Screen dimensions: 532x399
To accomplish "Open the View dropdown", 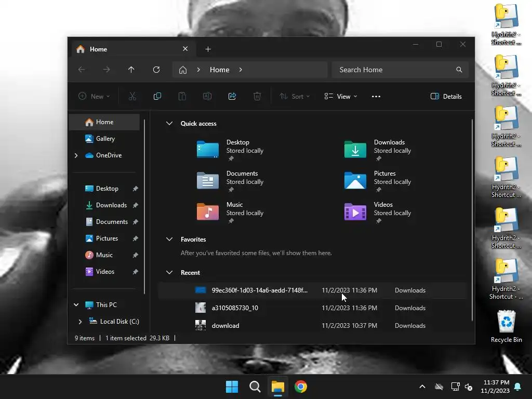I will coord(341,96).
